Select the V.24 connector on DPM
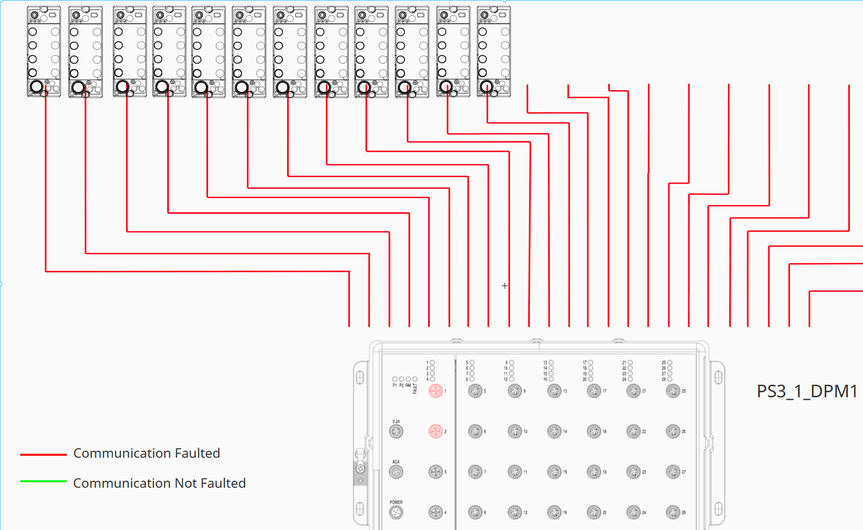 (396, 432)
